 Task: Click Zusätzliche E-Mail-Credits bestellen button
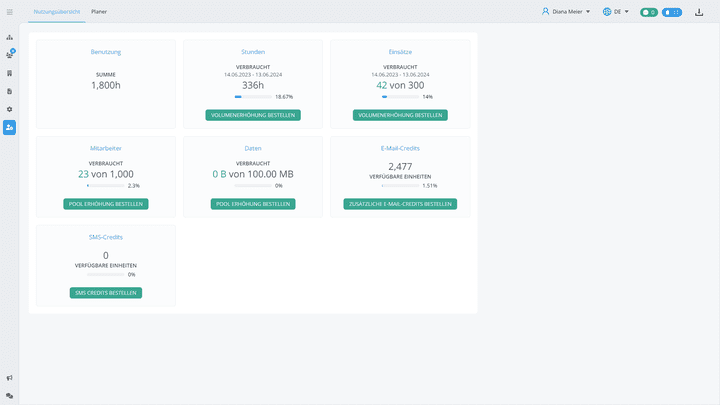click(x=400, y=204)
